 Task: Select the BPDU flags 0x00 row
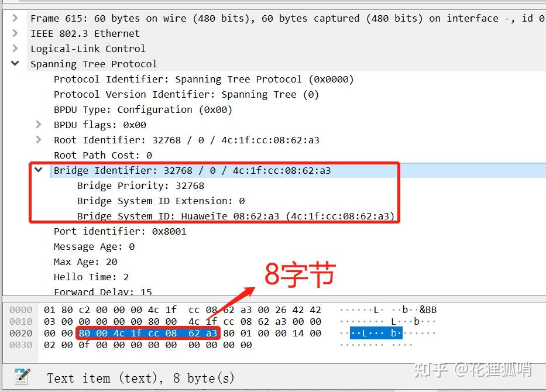click(x=100, y=125)
